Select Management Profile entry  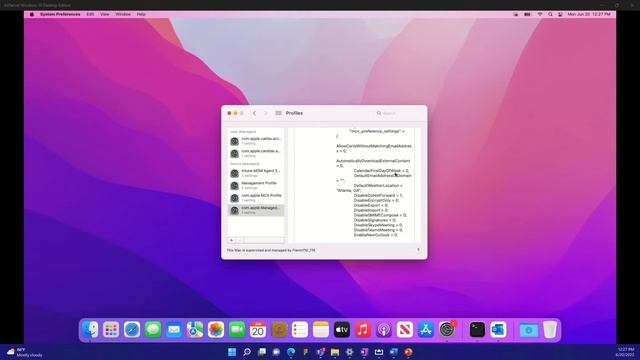[x=256, y=185]
